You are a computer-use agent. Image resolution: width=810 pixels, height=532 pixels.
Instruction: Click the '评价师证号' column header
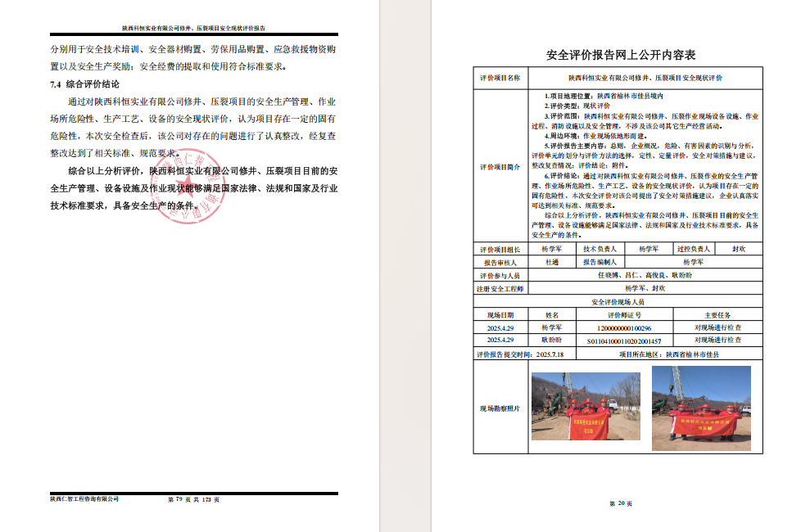click(x=625, y=314)
